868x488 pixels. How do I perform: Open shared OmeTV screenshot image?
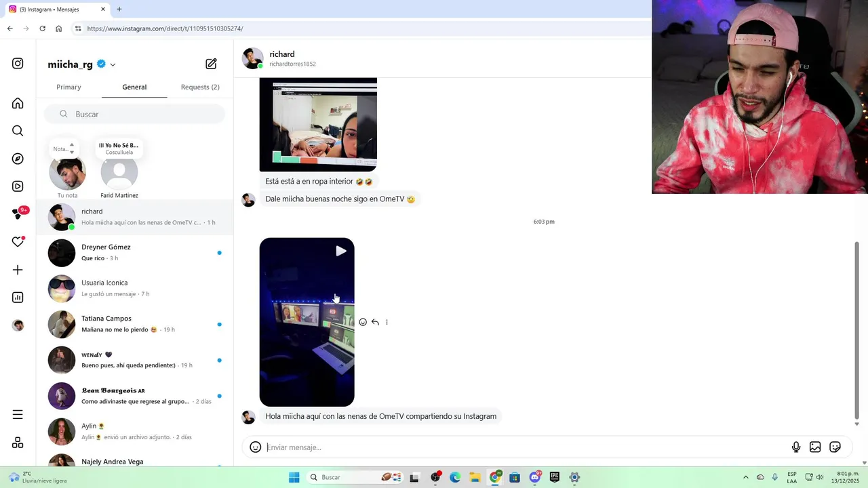point(318,124)
